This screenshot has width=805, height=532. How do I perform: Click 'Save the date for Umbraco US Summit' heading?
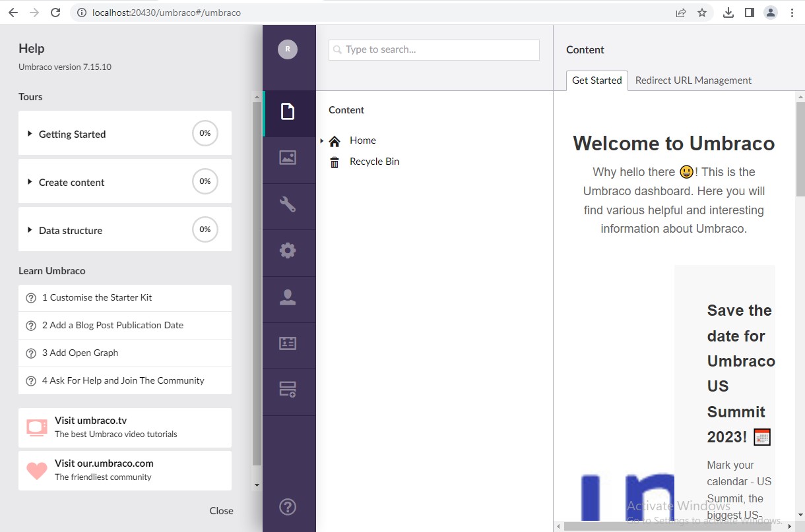click(740, 374)
